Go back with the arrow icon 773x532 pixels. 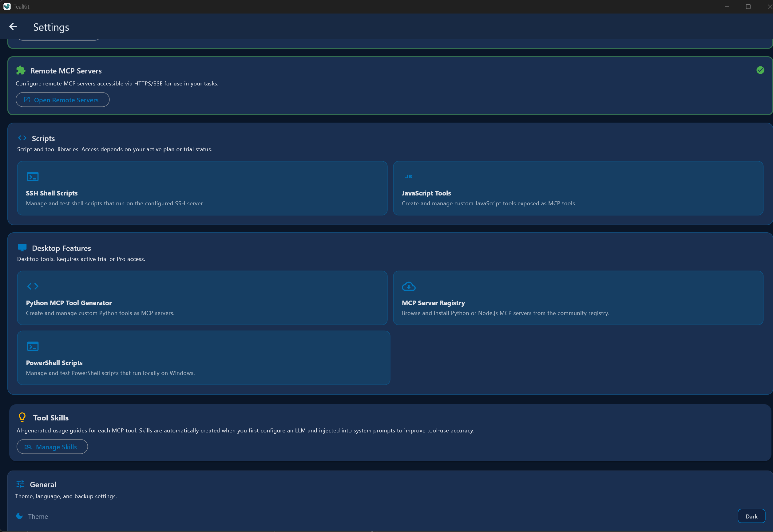[x=13, y=27]
